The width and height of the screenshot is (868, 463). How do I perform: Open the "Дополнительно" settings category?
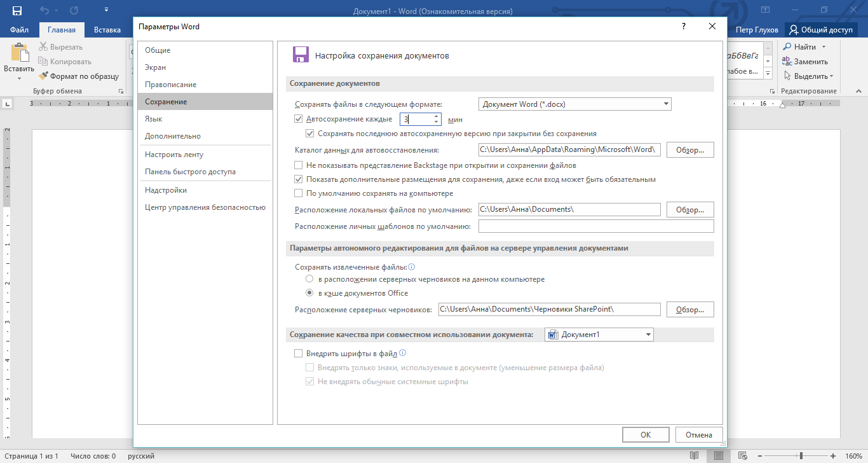point(173,136)
